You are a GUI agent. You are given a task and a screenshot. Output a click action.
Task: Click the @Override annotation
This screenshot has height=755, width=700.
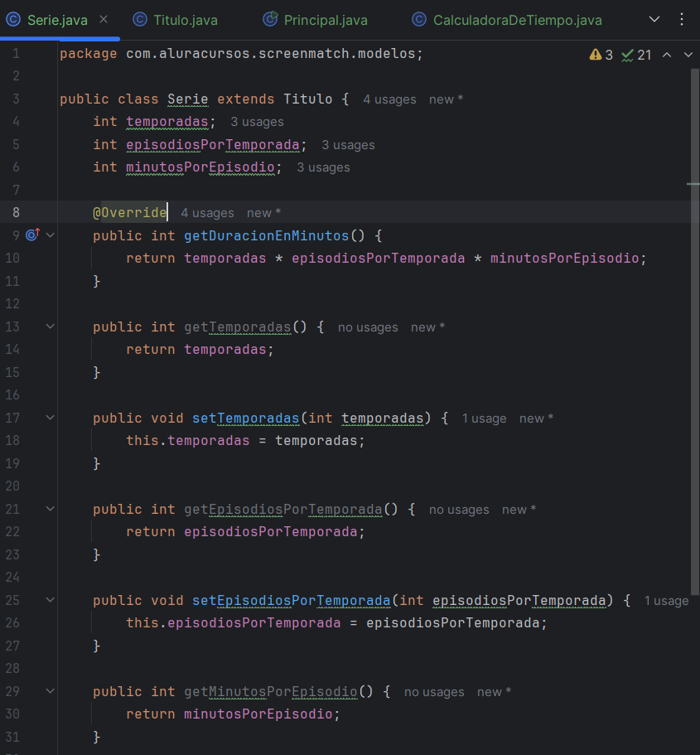coord(130,212)
